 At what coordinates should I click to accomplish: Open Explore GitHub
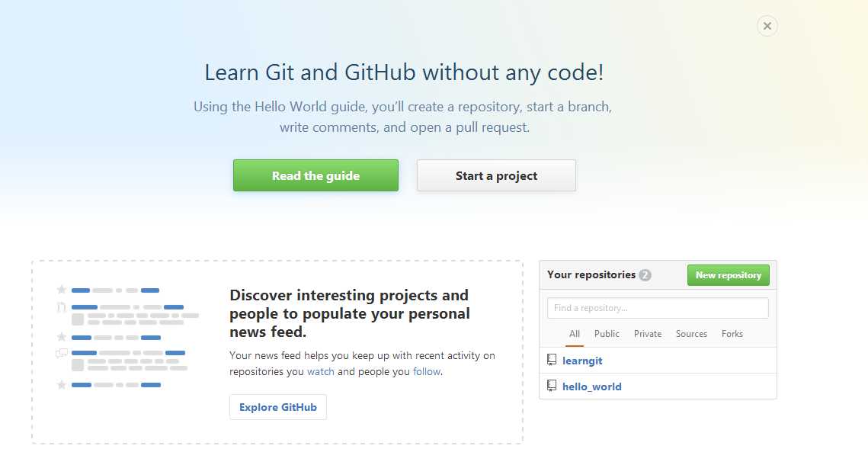click(278, 407)
